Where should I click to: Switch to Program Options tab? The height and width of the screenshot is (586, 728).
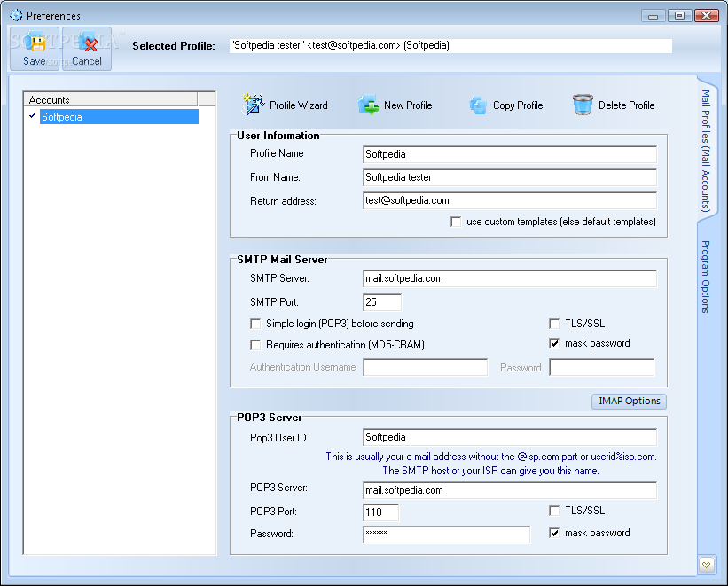(706, 277)
